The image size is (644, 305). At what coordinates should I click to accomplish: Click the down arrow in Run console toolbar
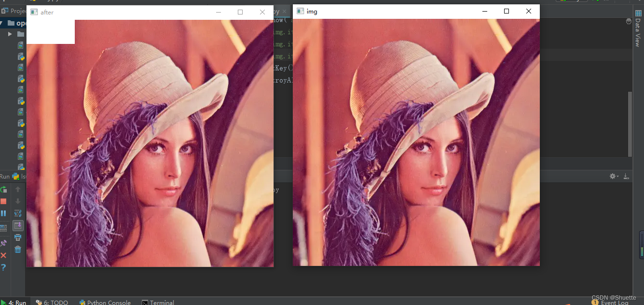[18, 201]
